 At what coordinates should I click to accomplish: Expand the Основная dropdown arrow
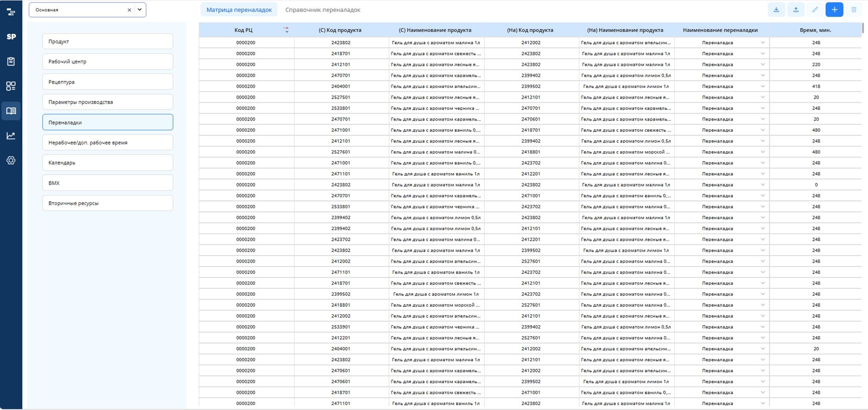point(140,10)
